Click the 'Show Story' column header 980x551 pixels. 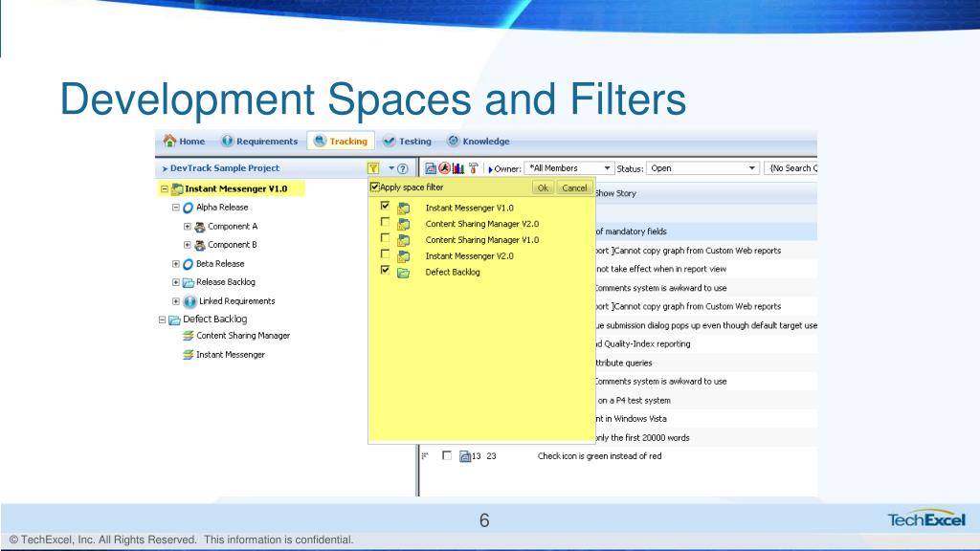615,193
